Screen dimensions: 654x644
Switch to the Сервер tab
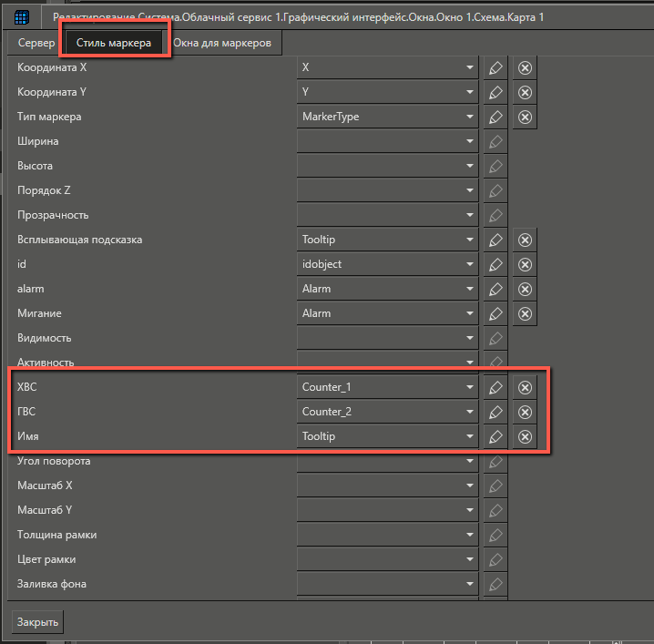pyautogui.click(x=36, y=44)
